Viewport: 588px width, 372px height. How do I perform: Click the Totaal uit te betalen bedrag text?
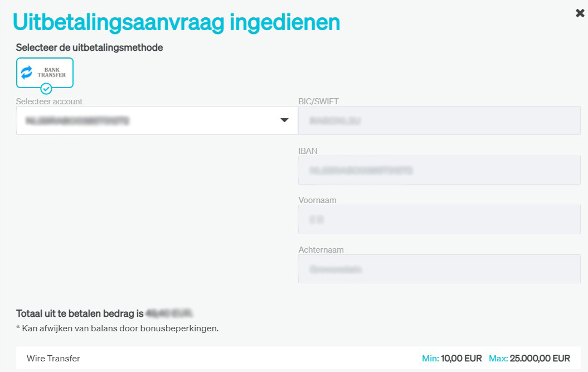click(x=80, y=313)
